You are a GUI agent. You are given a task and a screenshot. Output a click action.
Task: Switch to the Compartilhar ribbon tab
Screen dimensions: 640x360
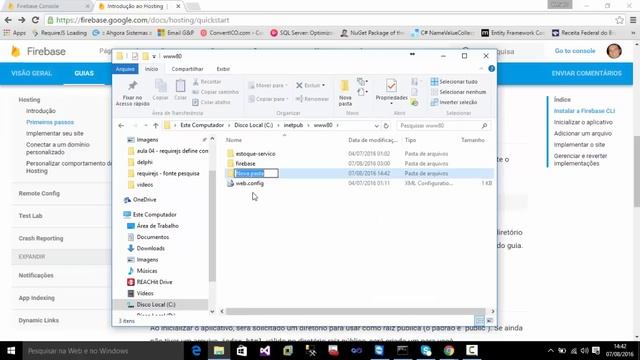(x=187, y=69)
